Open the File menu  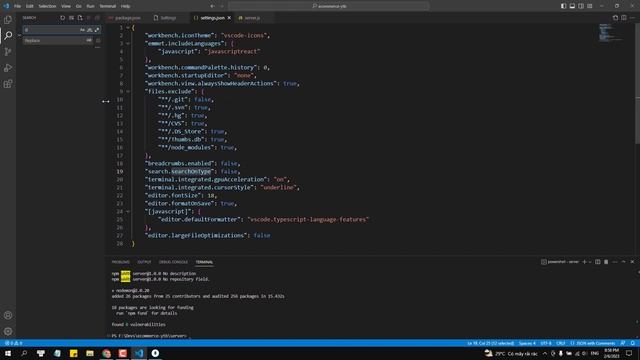point(18,6)
